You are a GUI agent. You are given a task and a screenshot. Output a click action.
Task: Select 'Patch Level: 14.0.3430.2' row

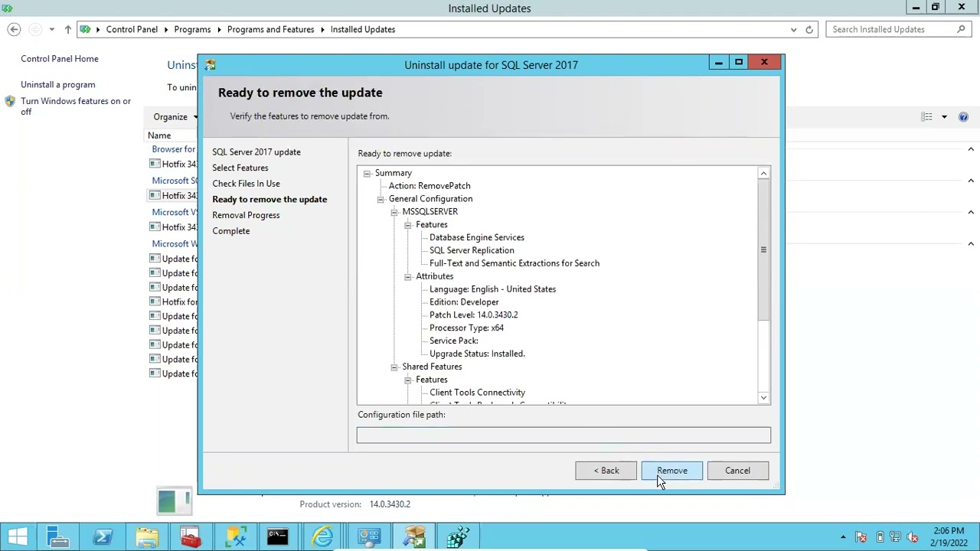[x=473, y=315]
